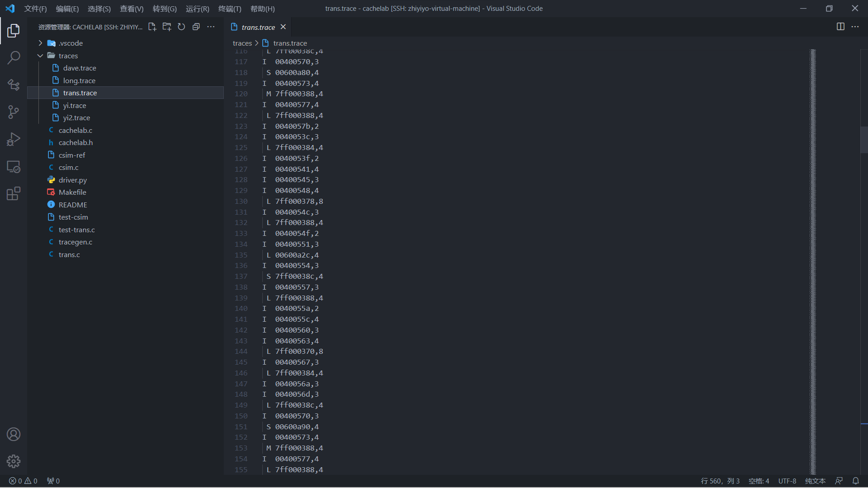Open test-csim file
This screenshot has width=868, height=488.
(125, 217)
